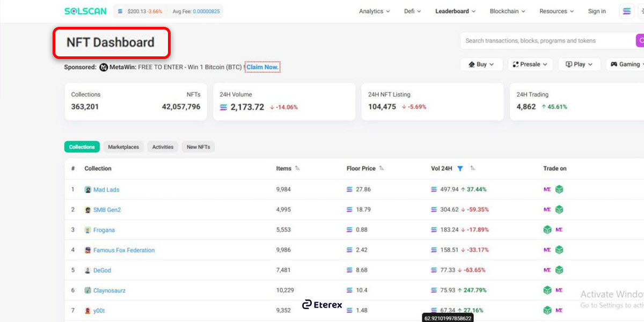Open Magic Eden icon in DeGod row

tap(547, 270)
